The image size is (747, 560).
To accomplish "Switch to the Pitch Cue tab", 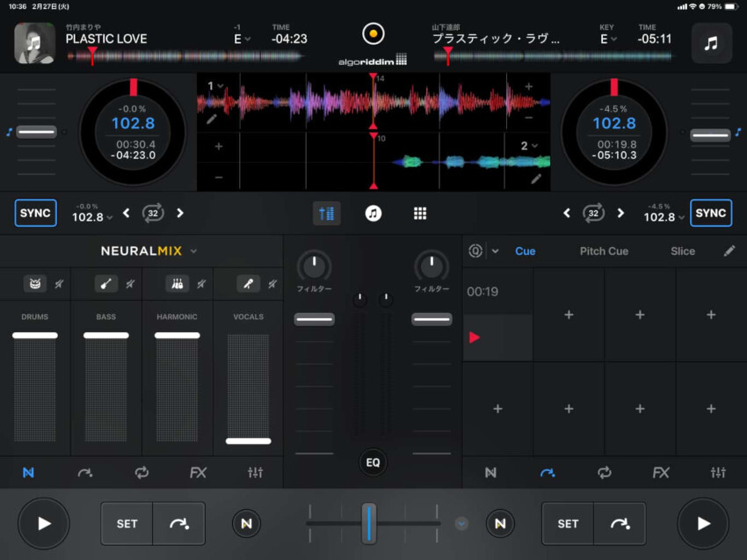I will [604, 251].
